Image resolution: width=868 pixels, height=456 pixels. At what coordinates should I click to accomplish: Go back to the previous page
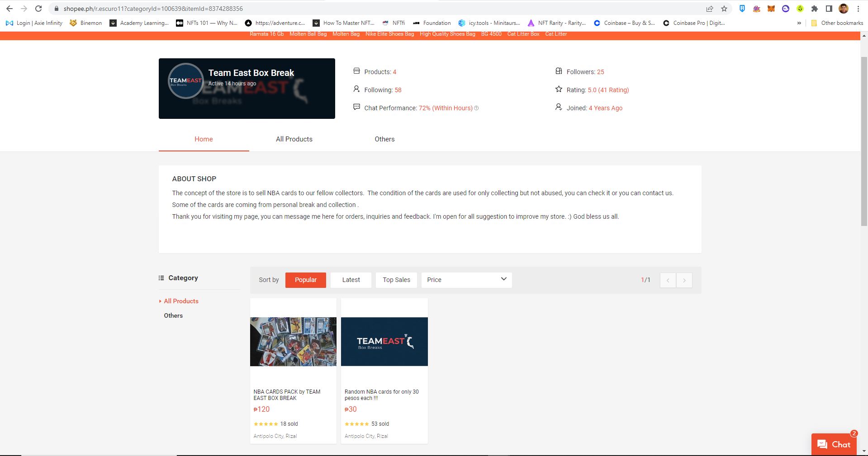pos(9,9)
